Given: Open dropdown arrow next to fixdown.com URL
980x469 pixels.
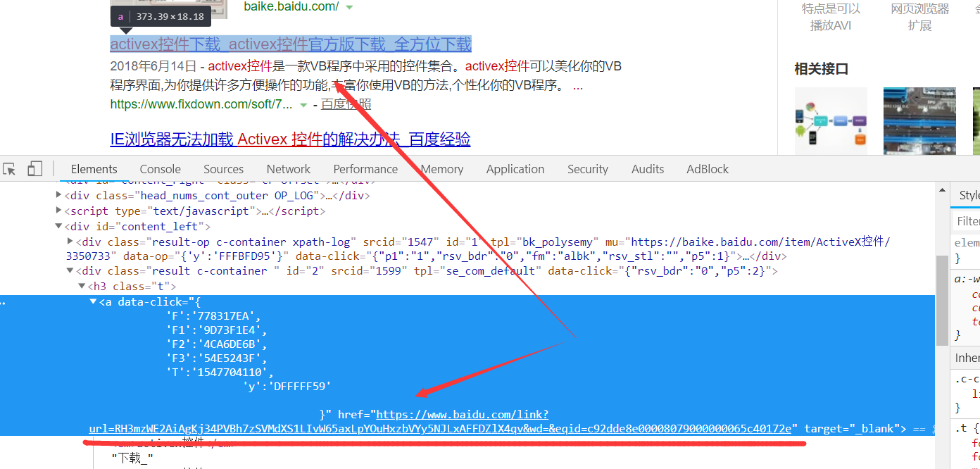Looking at the screenshot, I should coord(303,105).
